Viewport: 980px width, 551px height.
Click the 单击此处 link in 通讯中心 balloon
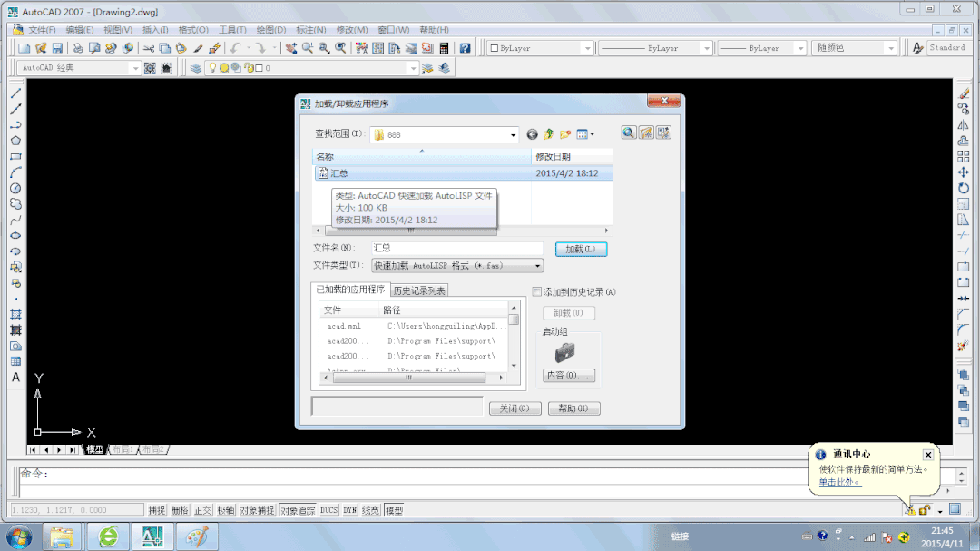tap(839, 482)
